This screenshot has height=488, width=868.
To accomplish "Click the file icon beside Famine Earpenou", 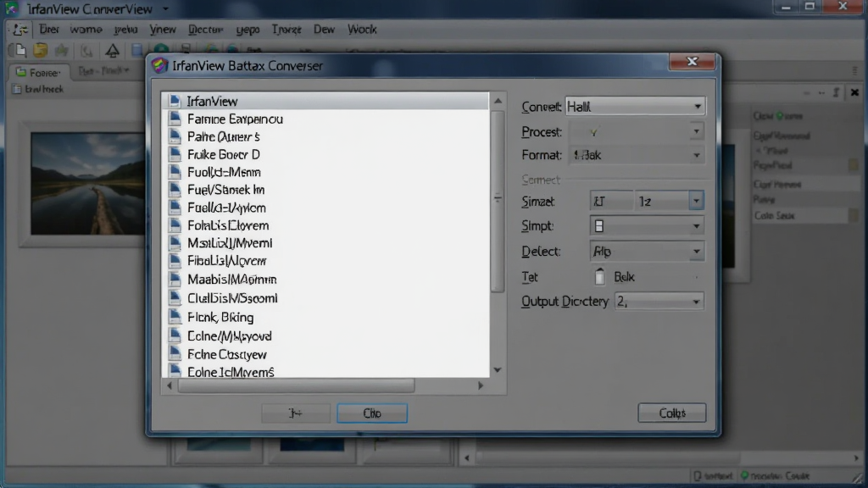I will click(175, 119).
